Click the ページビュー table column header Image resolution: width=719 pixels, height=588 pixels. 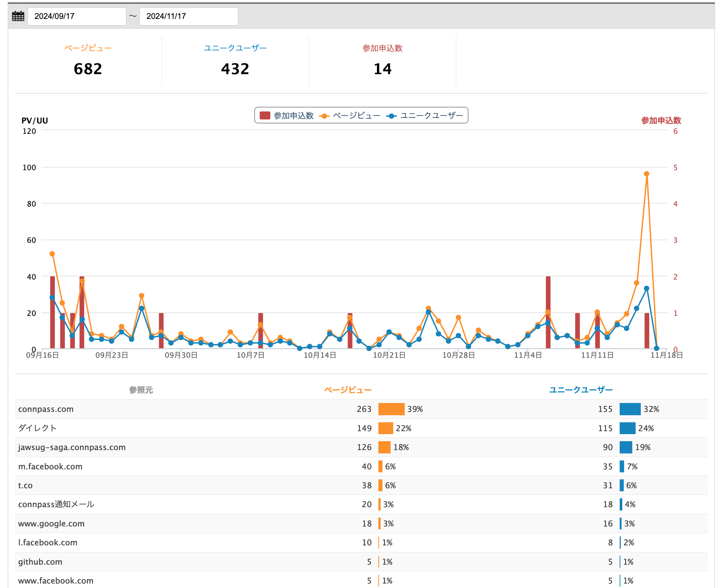(348, 390)
